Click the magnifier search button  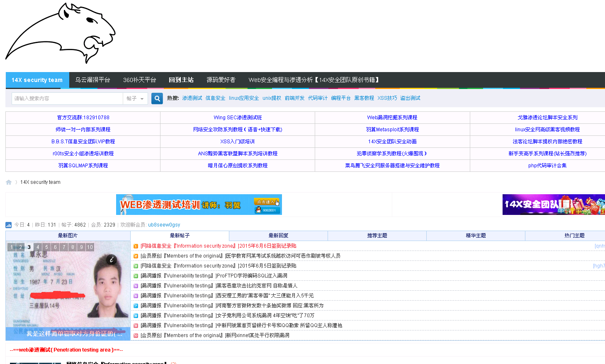point(157,99)
